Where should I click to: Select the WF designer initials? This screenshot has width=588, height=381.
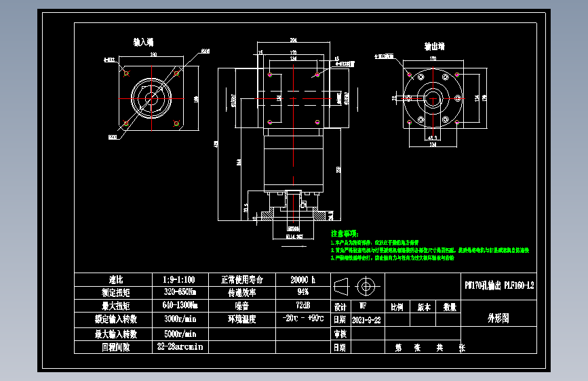(x=363, y=306)
